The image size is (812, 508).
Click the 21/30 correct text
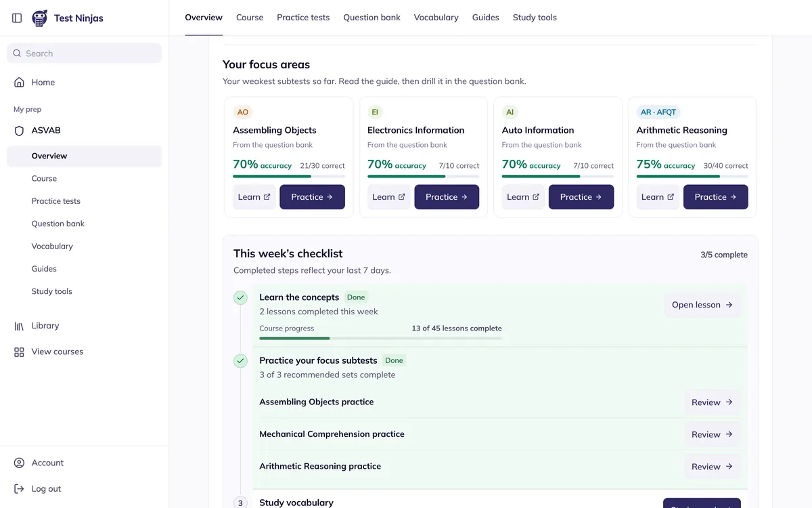click(322, 166)
